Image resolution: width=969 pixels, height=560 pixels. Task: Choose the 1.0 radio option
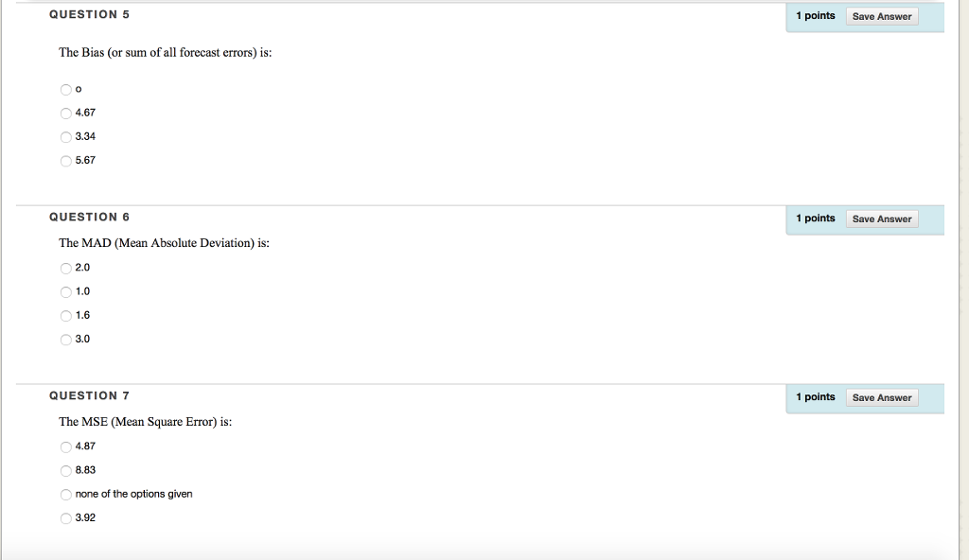(65, 291)
